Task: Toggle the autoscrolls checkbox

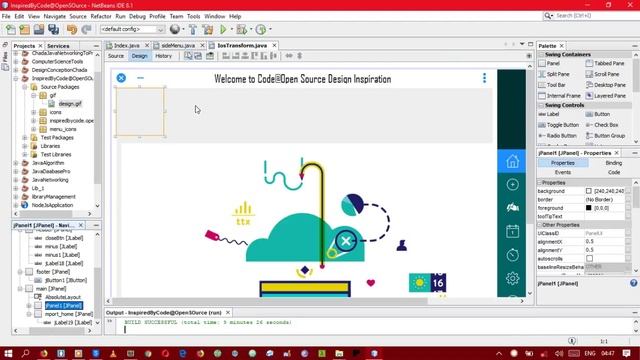Action: tap(589, 258)
